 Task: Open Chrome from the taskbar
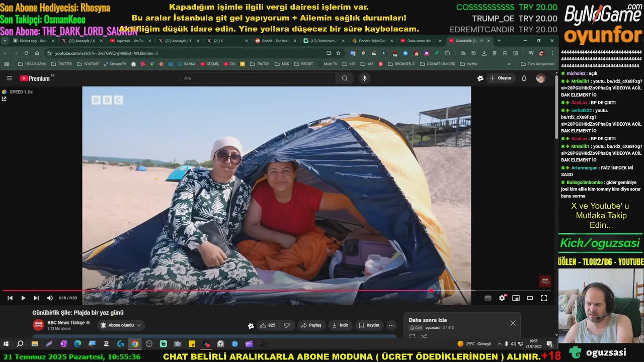click(x=135, y=344)
